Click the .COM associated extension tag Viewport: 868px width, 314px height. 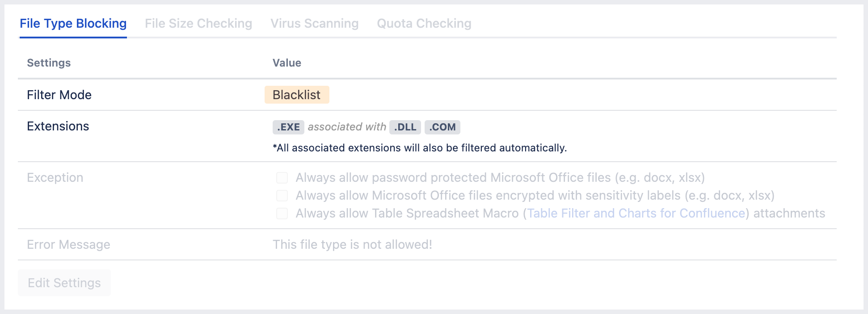pos(442,127)
